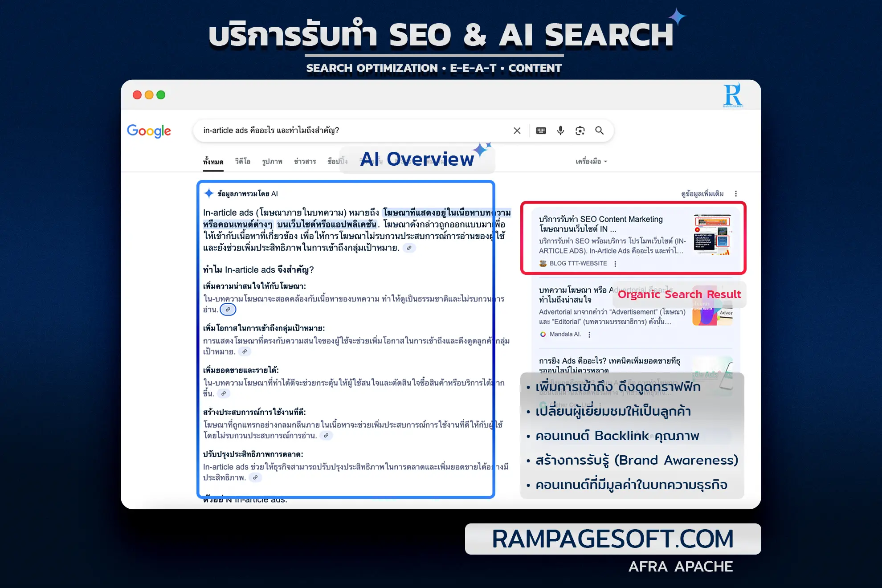Click link chip after ประสิทธิภาพ. in last section

coord(255,478)
